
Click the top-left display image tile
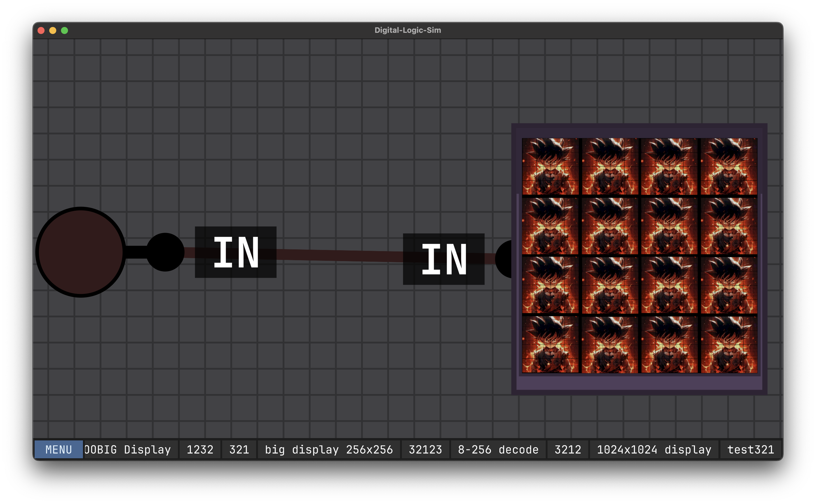550,166
